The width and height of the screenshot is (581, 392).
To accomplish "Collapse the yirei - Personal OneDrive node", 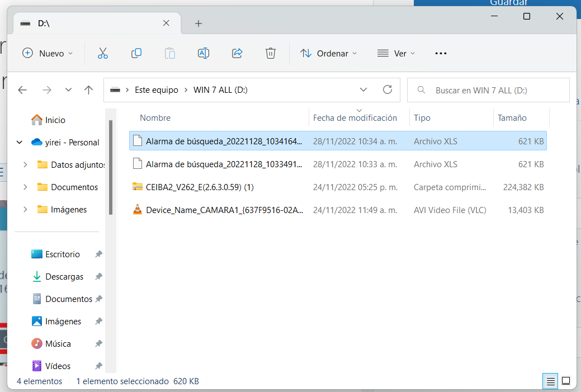I will 20,143.
